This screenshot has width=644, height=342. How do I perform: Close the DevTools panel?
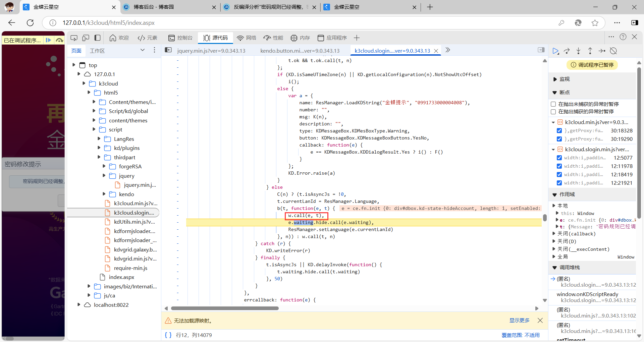[634, 37]
